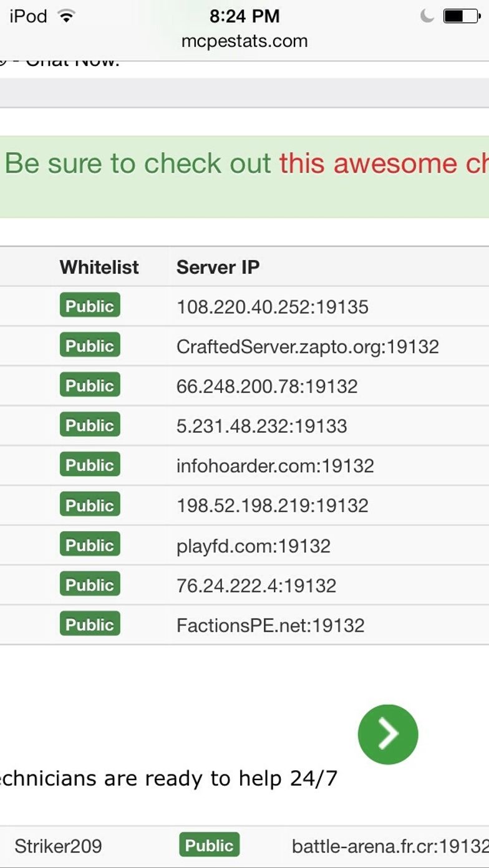Tap the green arrow ad button

point(388,735)
